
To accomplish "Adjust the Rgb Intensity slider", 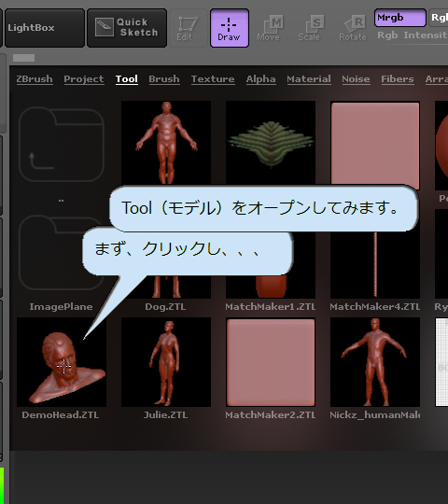I will click(x=413, y=35).
